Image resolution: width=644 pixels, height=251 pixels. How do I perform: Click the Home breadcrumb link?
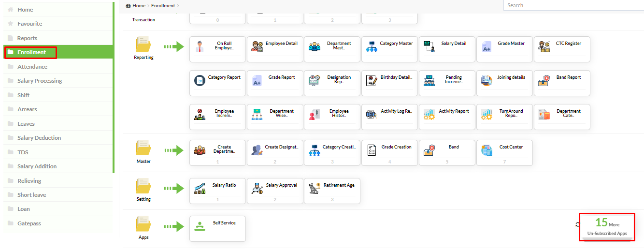(x=139, y=6)
